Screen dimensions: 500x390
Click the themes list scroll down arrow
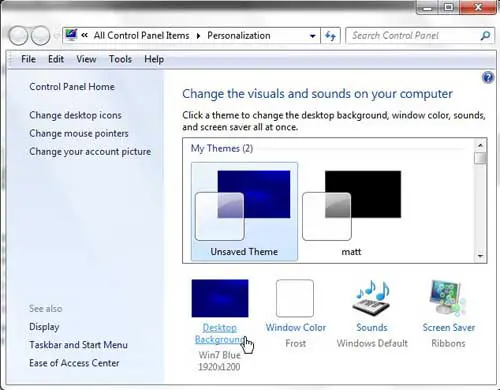click(480, 256)
